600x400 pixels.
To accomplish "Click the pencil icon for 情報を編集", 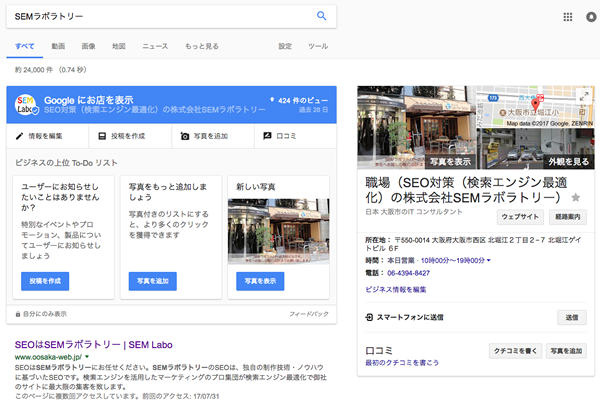I will pyautogui.click(x=20, y=136).
